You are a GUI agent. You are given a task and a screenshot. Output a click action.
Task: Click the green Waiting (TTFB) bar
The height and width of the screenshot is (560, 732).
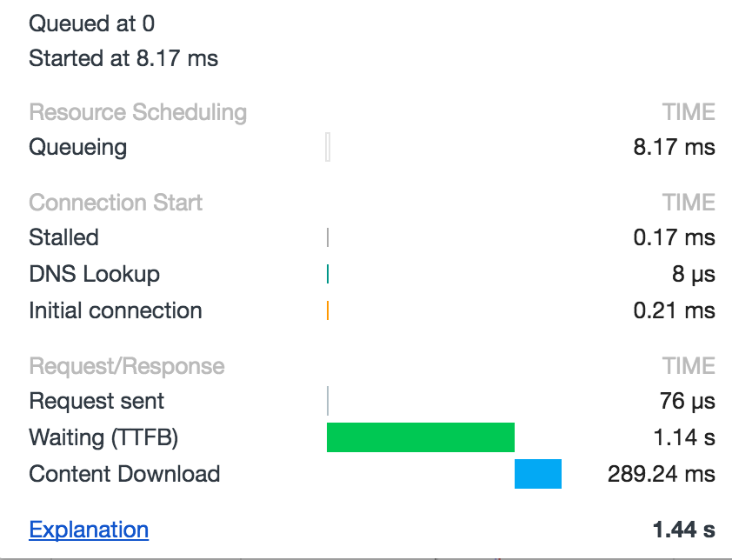pyautogui.click(x=421, y=437)
